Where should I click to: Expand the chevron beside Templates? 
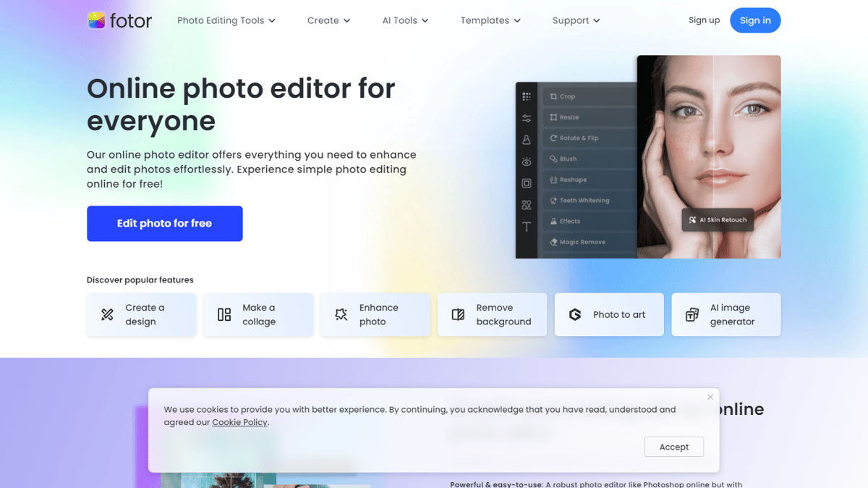click(x=517, y=21)
